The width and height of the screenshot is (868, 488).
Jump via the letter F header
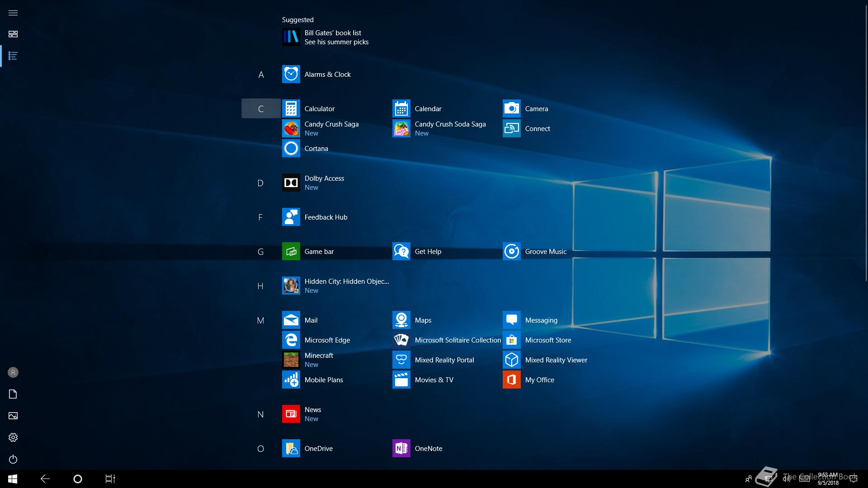click(x=260, y=217)
